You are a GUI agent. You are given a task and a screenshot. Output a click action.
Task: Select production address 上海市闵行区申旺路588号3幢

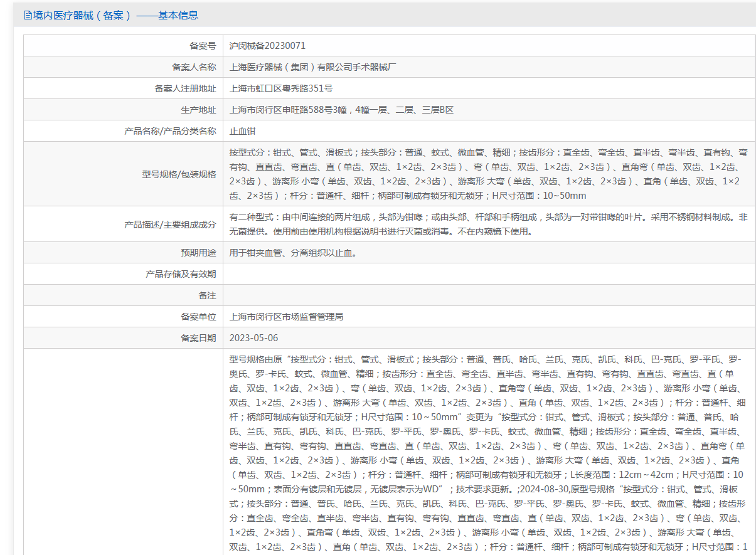[342, 110]
